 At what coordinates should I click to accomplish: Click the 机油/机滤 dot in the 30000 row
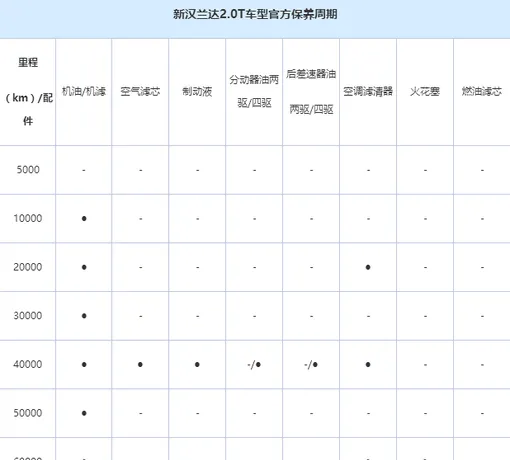(x=84, y=316)
